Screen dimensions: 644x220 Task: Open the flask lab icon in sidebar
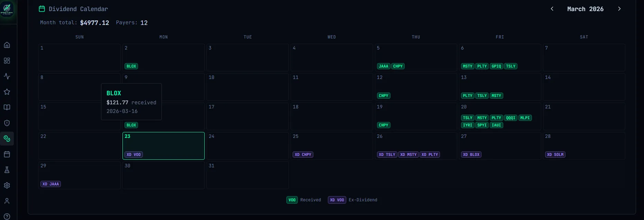click(x=7, y=170)
